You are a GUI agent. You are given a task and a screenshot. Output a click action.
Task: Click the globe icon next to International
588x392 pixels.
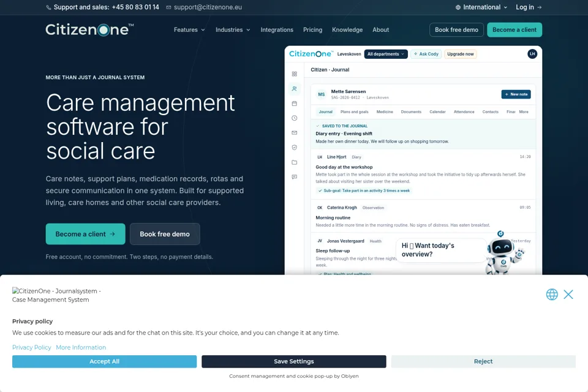(x=458, y=7)
